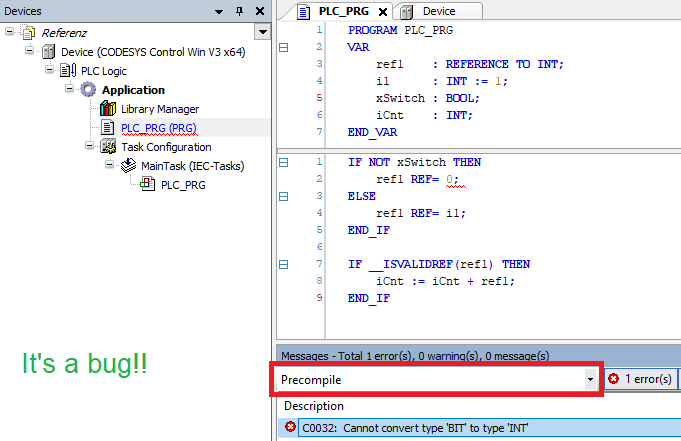Click the Library Manager books icon
Viewport: 681px width, 441px height.
click(x=108, y=109)
